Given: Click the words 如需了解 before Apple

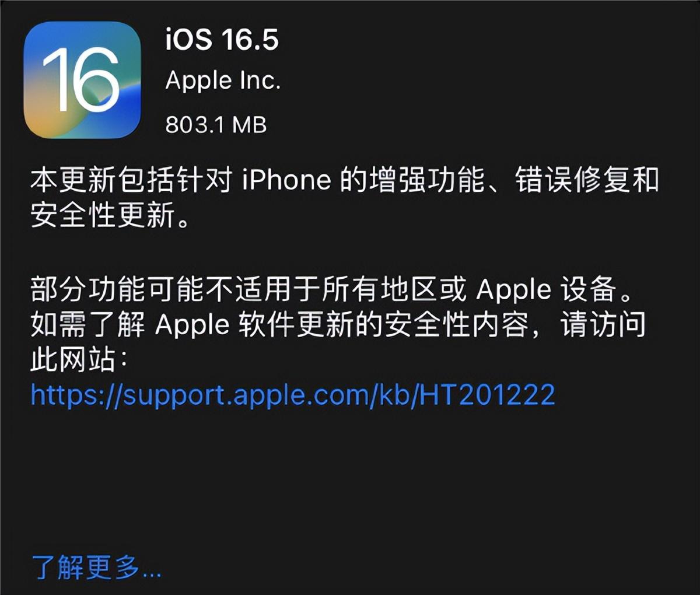Looking at the screenshot, I should (87, 325).
